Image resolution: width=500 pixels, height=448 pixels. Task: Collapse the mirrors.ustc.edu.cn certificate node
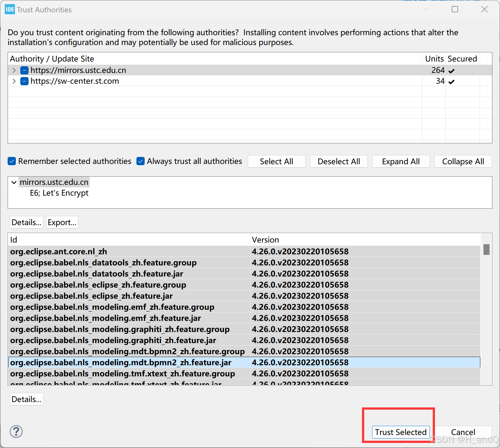click(x=14, y=182)
